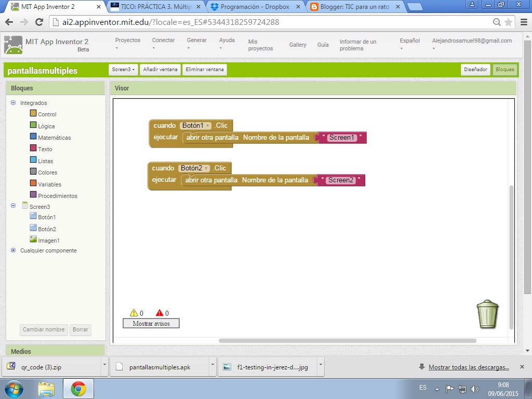
Task: Click Informar de un problema
Action: pyautogui.click(x=358, y=45)
